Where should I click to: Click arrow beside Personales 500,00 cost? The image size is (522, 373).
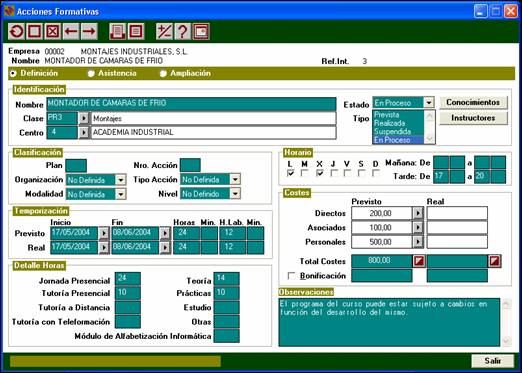[x=418, y=242]
